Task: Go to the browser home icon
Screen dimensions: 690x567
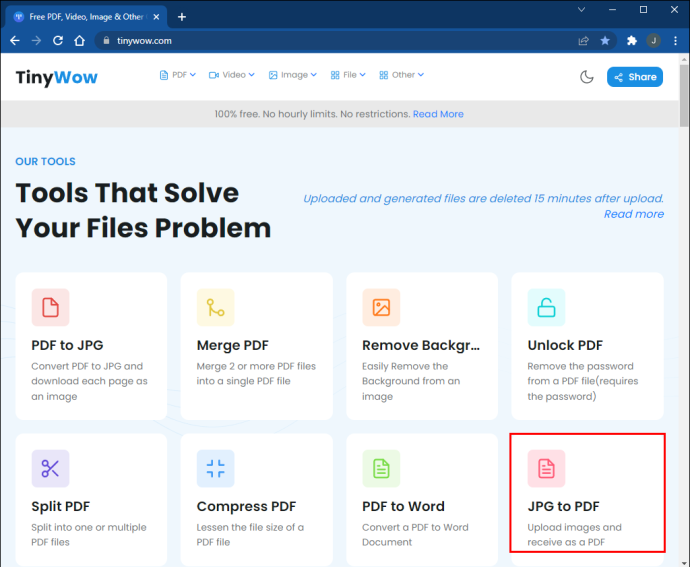Action: (80, 41)
